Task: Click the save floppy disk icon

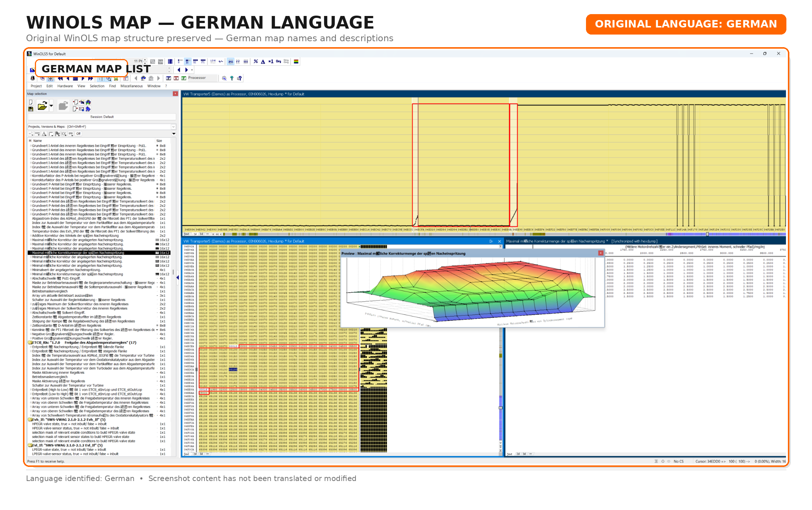Action: (x=31, y=109)
